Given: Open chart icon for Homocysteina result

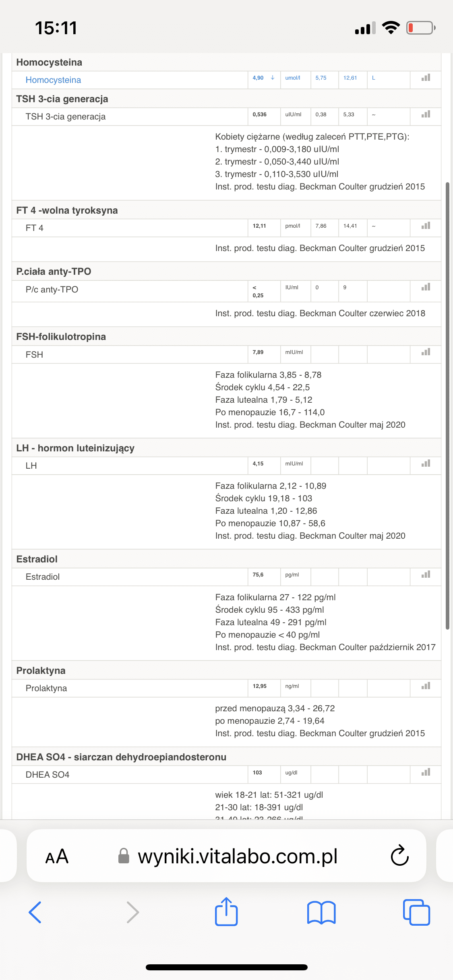Looking at the screenshot, I should coord(426,78).
